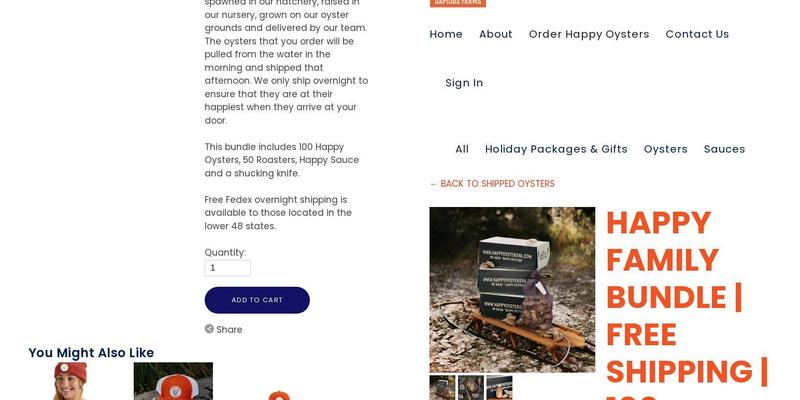Click the Share icon below Add to Cart
This screenshot has width=800, height=400.
209,329
